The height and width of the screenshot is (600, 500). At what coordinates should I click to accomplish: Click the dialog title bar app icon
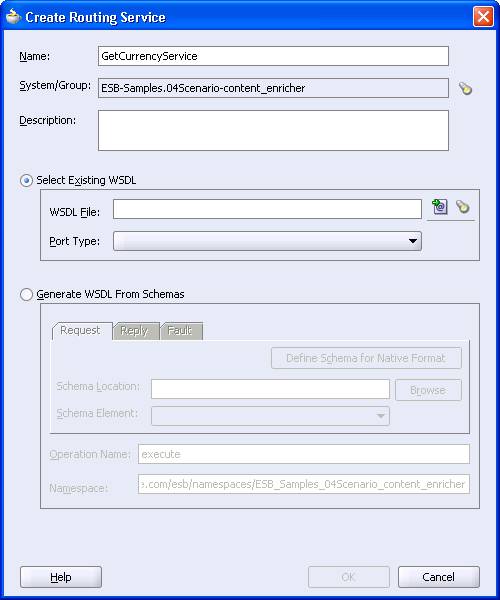14,17
